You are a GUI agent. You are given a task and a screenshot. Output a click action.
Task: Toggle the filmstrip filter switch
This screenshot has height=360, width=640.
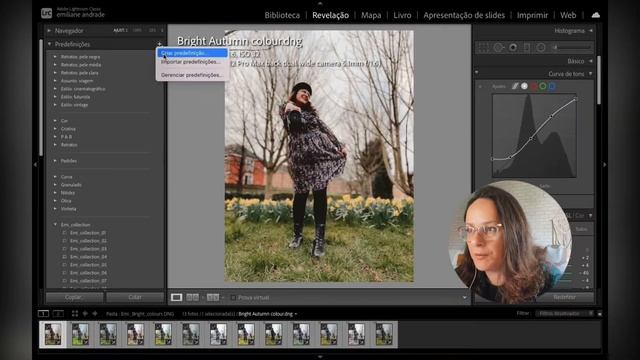[599, 313]
